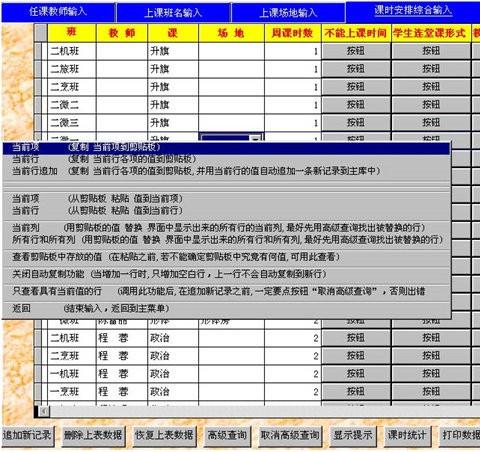Click teacher 程蓉 in the 一烹班 row
This screenshot has height=452, width=480.
122,392
